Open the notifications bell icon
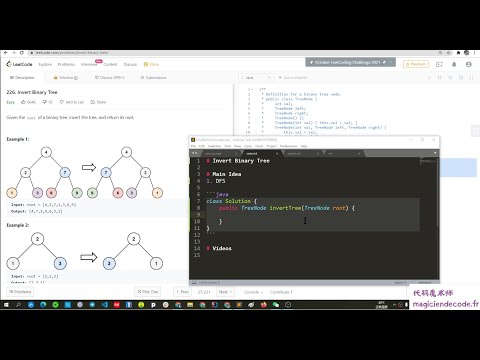 [454, 64]
